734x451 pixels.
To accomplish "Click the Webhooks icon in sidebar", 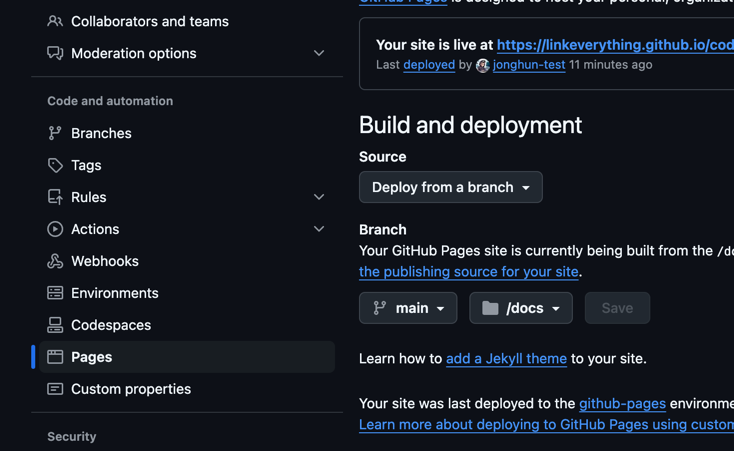I will point(55,261).
